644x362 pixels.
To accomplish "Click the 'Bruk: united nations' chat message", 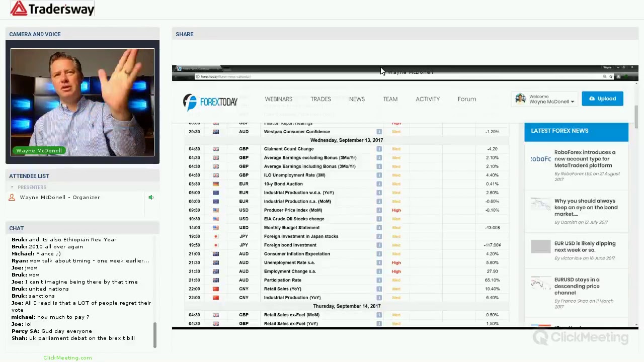I will pos(40,289).
